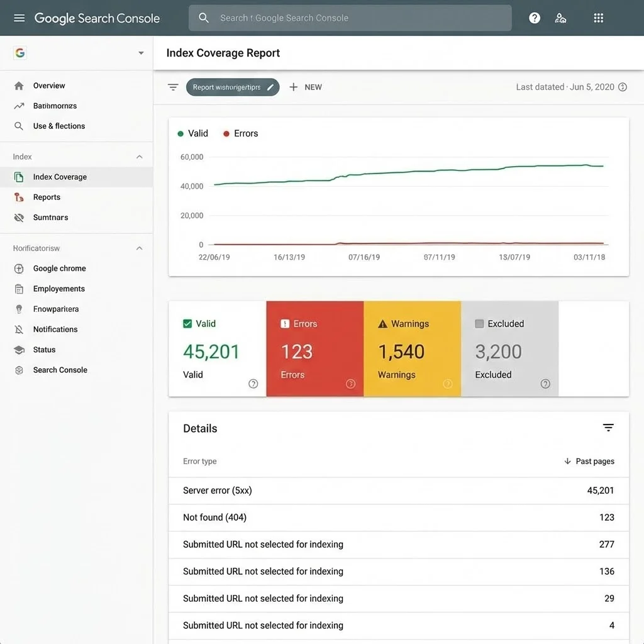
Task: Click the search bar at the top
Action: point(350,18)
